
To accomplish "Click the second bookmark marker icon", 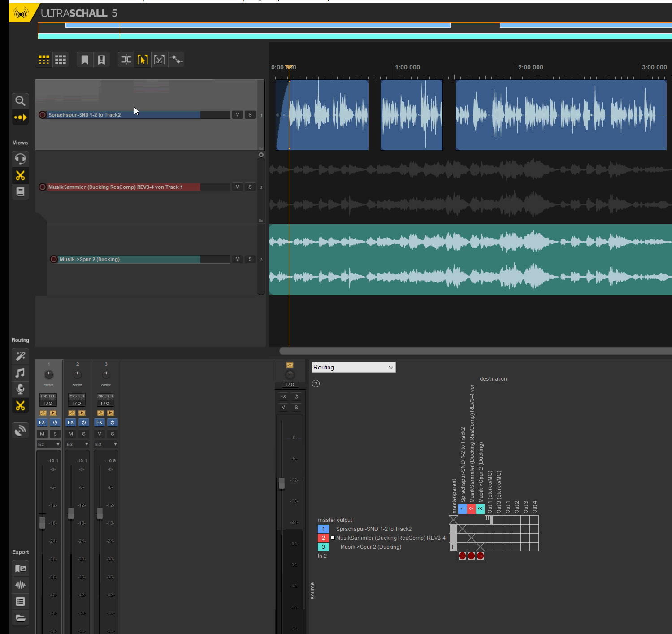I will pos(101,60).
